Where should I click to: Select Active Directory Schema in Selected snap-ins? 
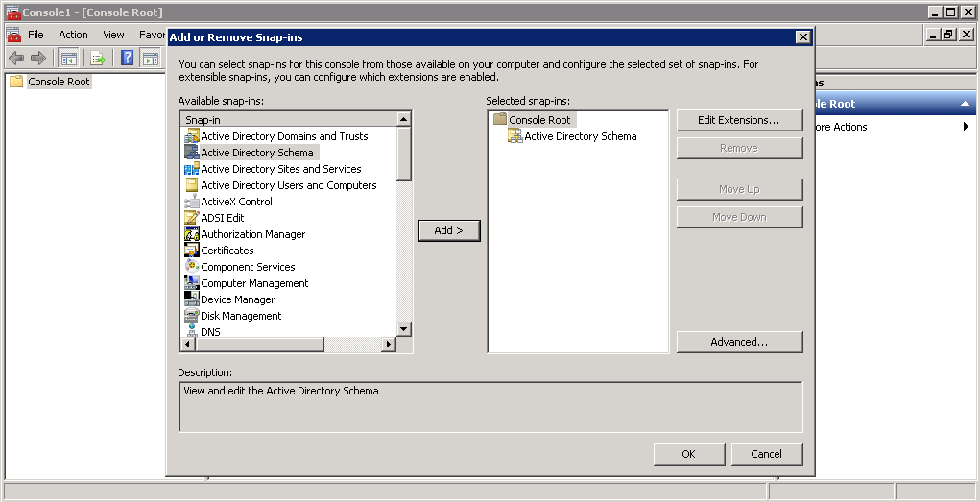coord(580,136)
